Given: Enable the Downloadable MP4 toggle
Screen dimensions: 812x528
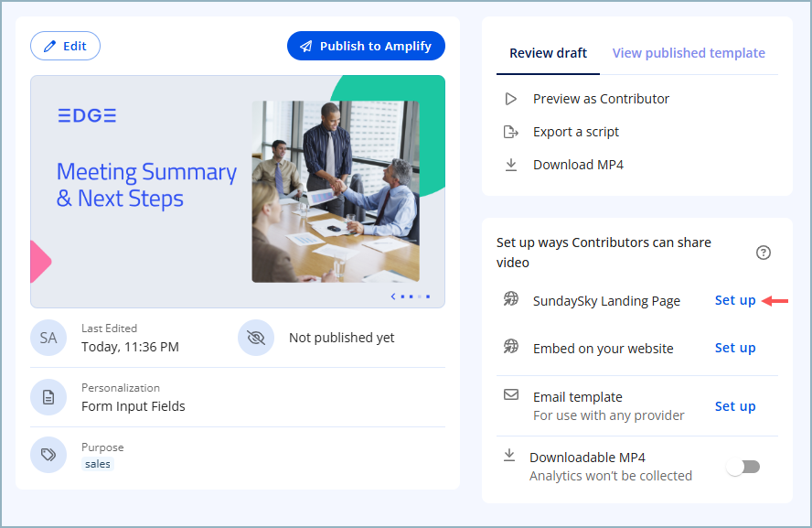Looking at the screenshot, I should tap(743, 467).
